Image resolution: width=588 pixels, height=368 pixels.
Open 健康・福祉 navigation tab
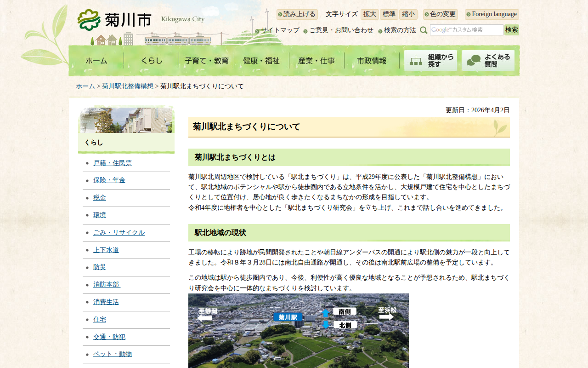pos(262,61)
